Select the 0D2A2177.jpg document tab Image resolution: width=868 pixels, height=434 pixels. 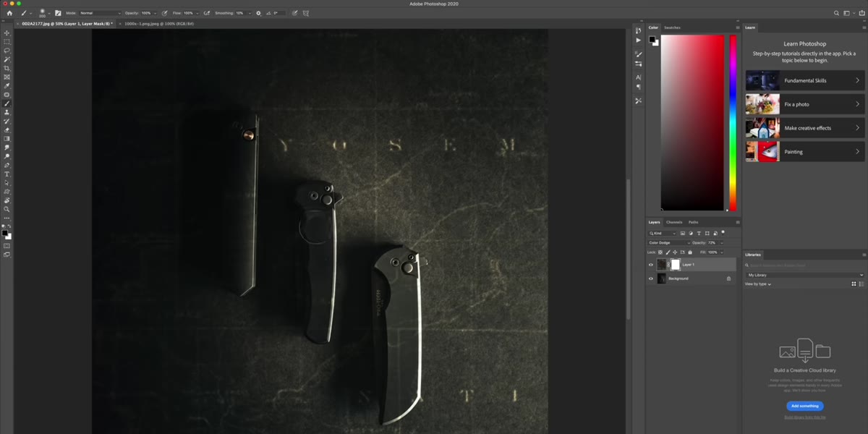(65, 24)
